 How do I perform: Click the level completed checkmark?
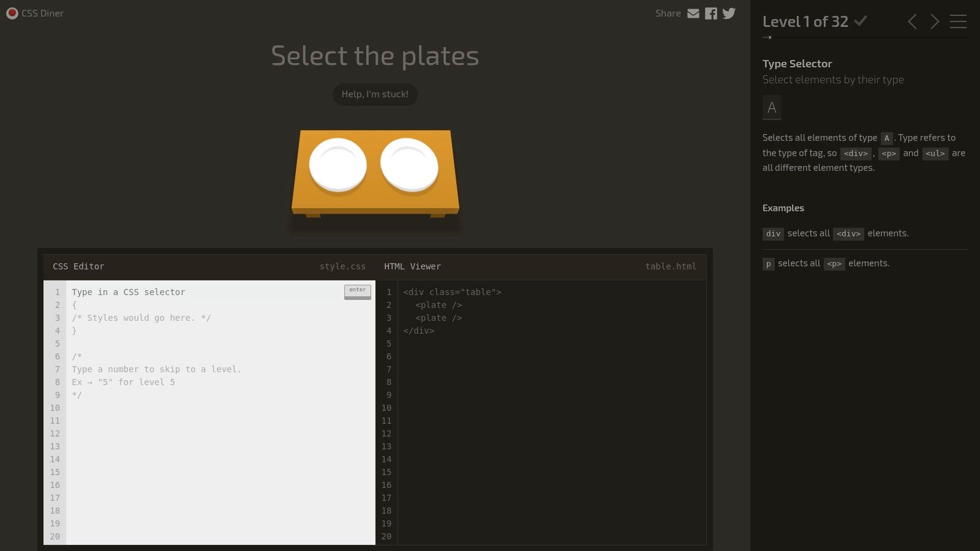point(861,21)
